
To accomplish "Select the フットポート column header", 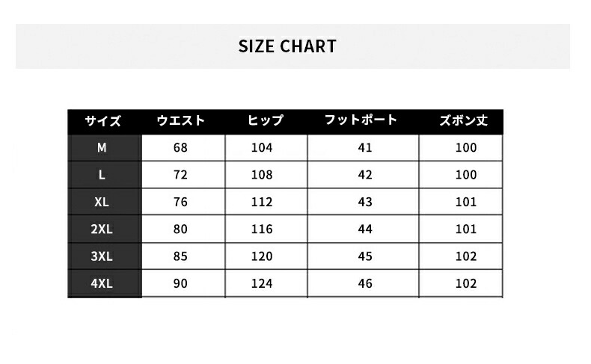I will tap(361, 120).
